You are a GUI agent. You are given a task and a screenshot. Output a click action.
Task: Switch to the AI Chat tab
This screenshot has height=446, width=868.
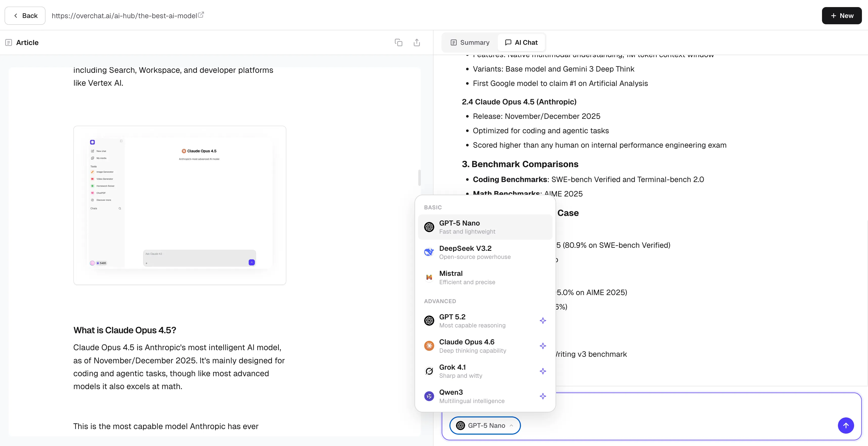tap(521, 42)
